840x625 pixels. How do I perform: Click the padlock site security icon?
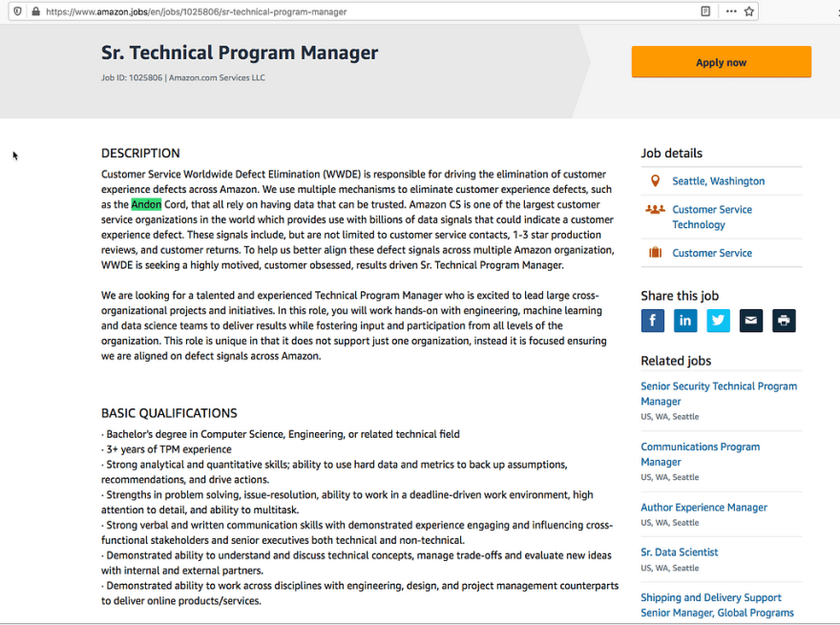pos(35,11)
